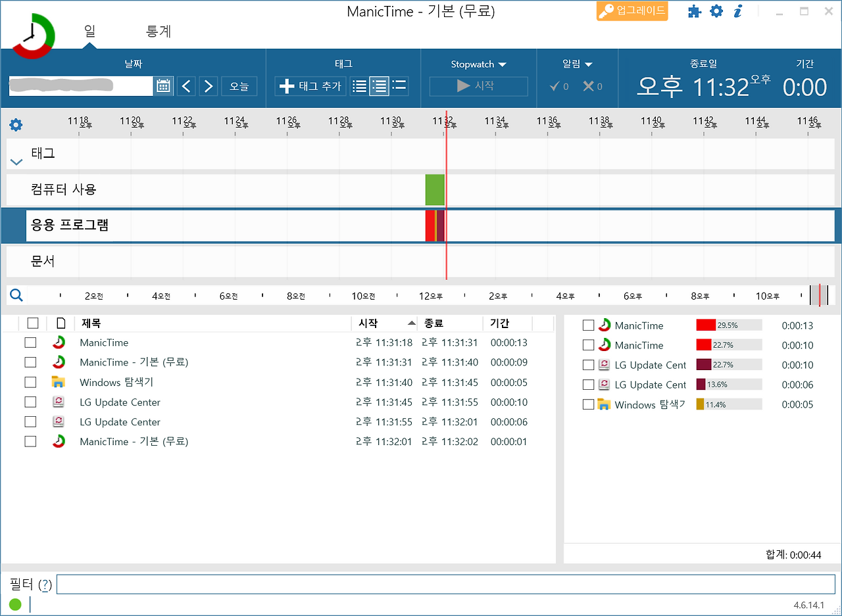Click the 태그 추가 button

(310, 86)
